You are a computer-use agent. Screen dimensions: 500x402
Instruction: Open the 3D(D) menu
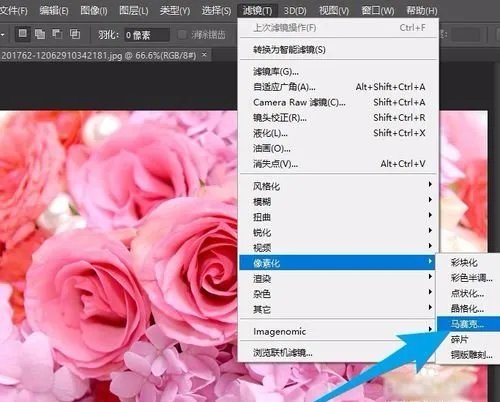tap(295, 11)
